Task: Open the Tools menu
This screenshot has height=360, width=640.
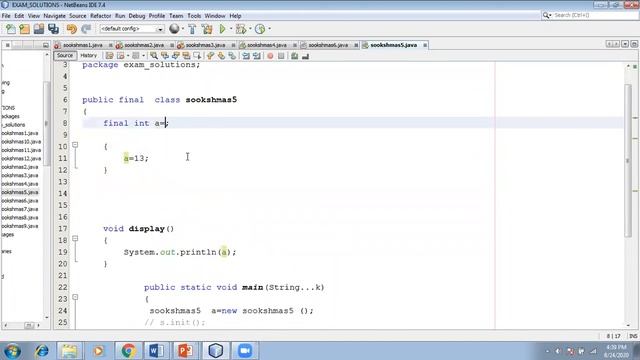Action: pos(194,16)
